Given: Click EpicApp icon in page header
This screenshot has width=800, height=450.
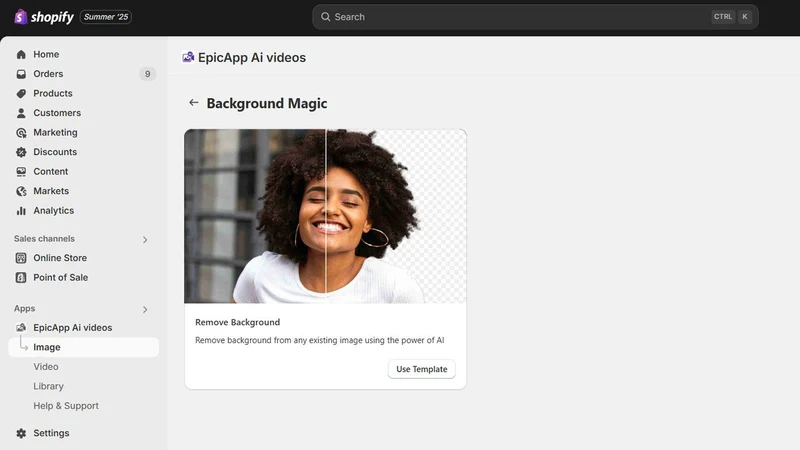Looking at the screenshot, I should coord(188,57).
